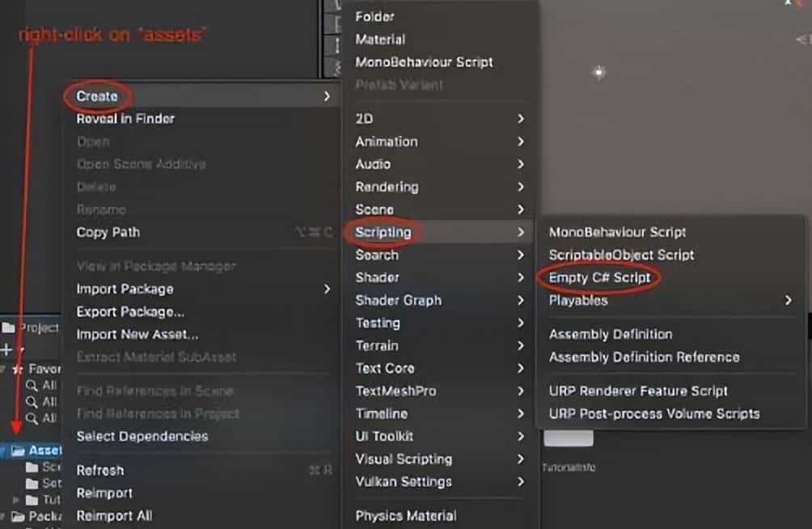Click the Assets folder icon
The height and width of the screenshot is (529, 812).
coord(18,451)
